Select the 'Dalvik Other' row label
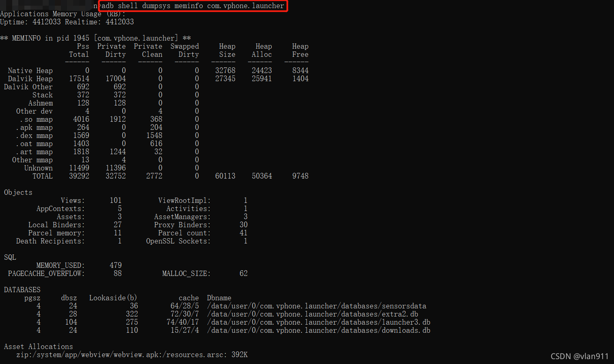The image size is (614, 364). (28, 87)
